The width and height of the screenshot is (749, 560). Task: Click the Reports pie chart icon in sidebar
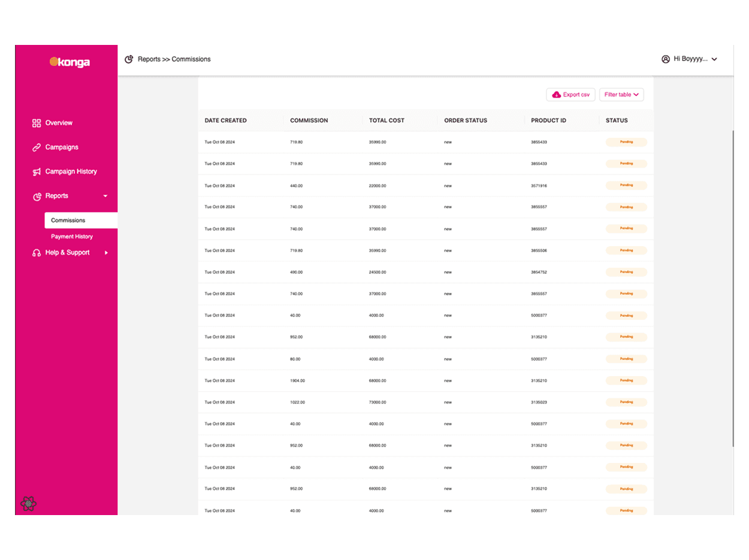pyautogui.click(x=37, y=196)
